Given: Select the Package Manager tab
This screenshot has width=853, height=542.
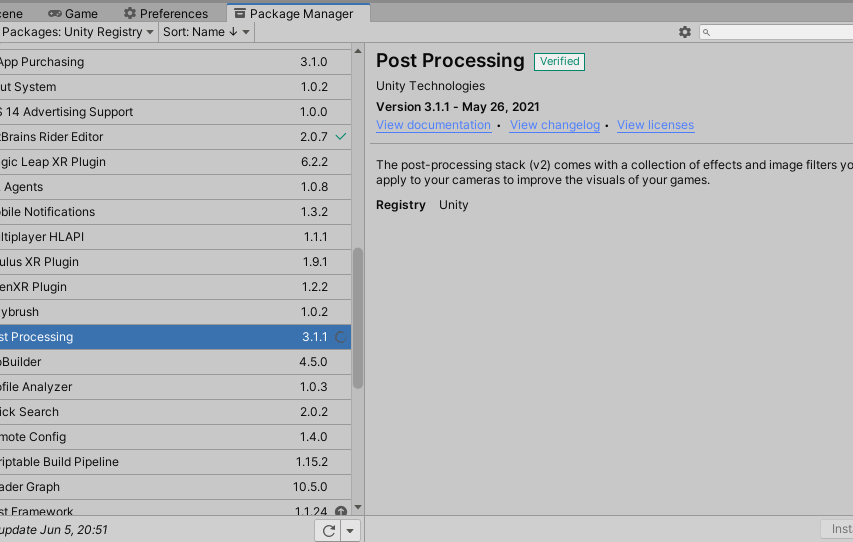Looking at the screenshot, I should (298, 14).
